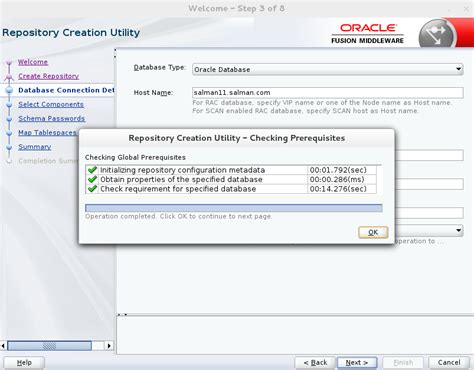Select the 'Initializing repository configuration metadata' row text
Screen dimensions: 474x370
click(182, 170)
